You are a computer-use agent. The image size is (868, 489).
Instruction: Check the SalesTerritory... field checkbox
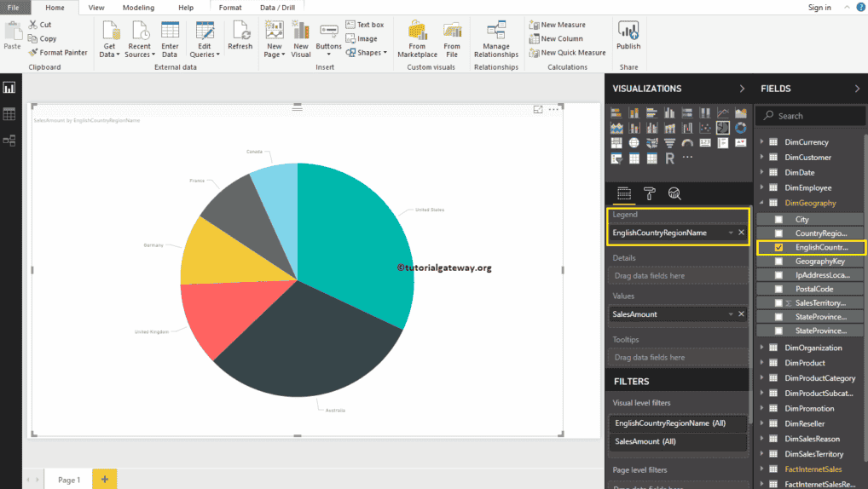coord(778,303)
